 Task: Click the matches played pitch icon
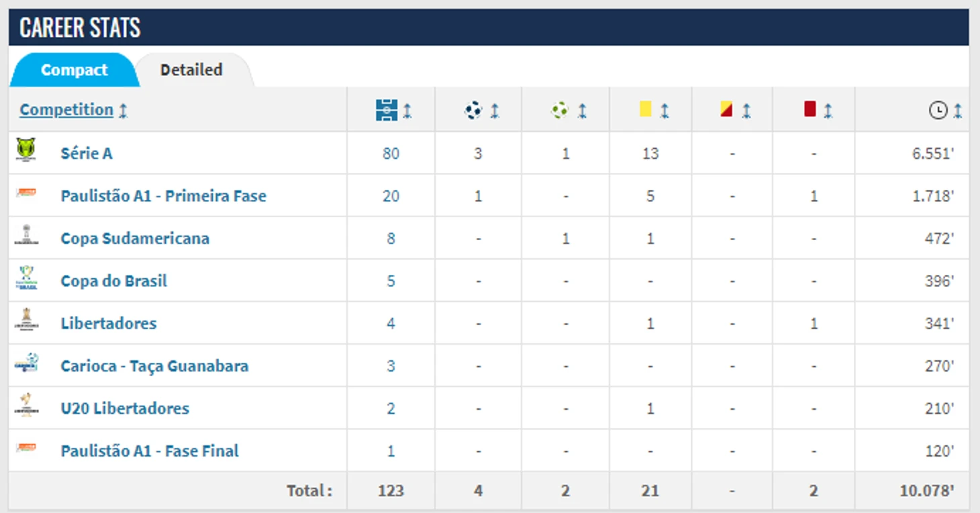(x=387, y=110)
